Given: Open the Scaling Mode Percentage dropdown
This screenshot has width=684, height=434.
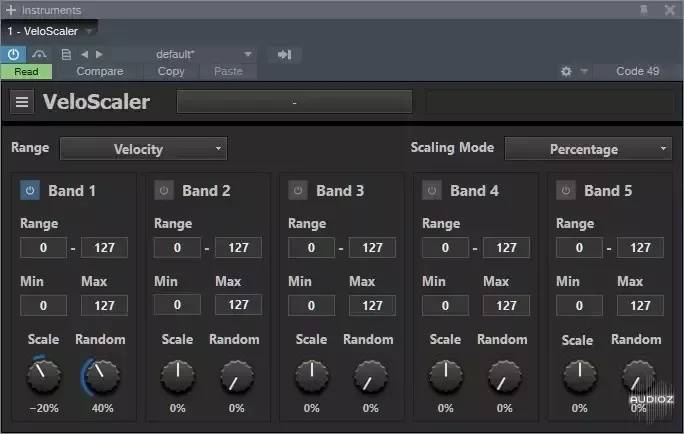Looking at the screenshot, I should coord(588,149).
